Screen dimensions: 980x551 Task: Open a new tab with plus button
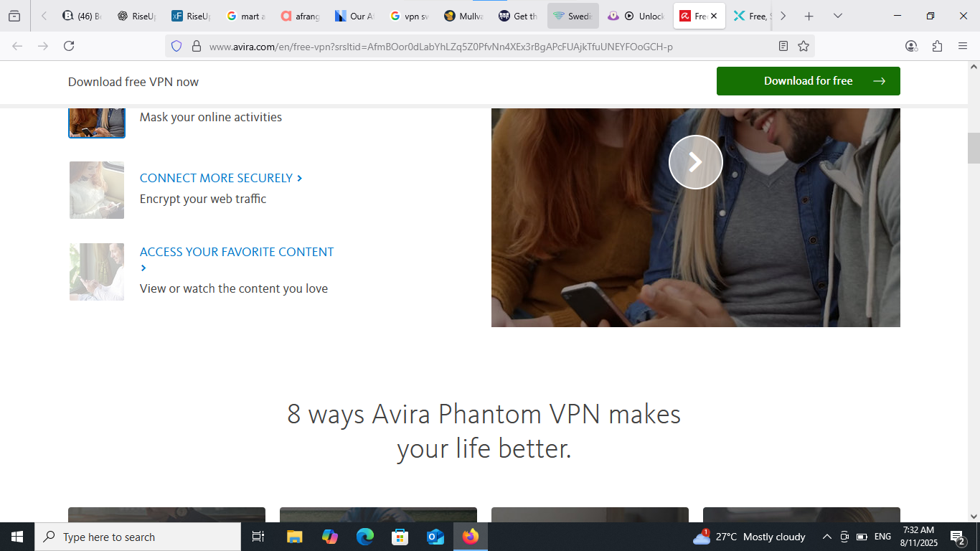click(809, 16)
